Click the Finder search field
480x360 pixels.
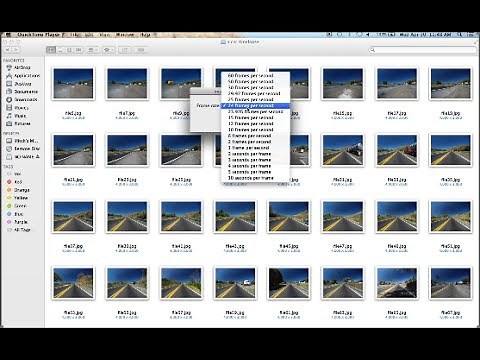point(423,50)
